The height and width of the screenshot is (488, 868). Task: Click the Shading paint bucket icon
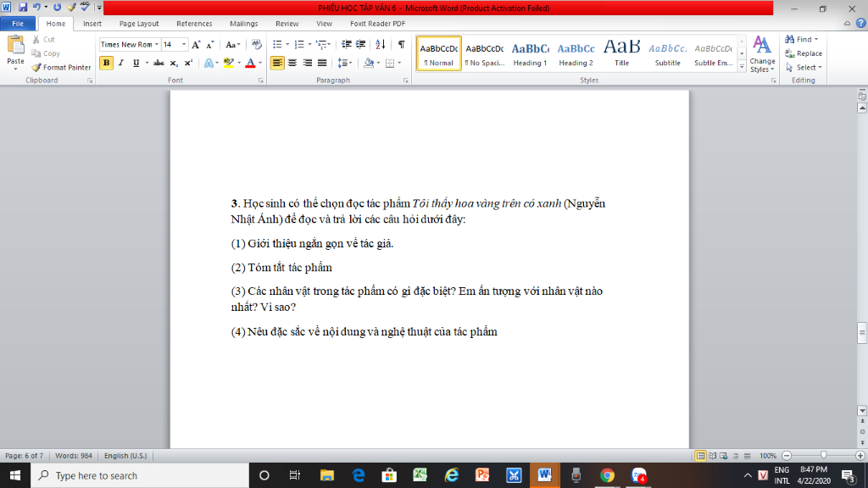[369, 63]
